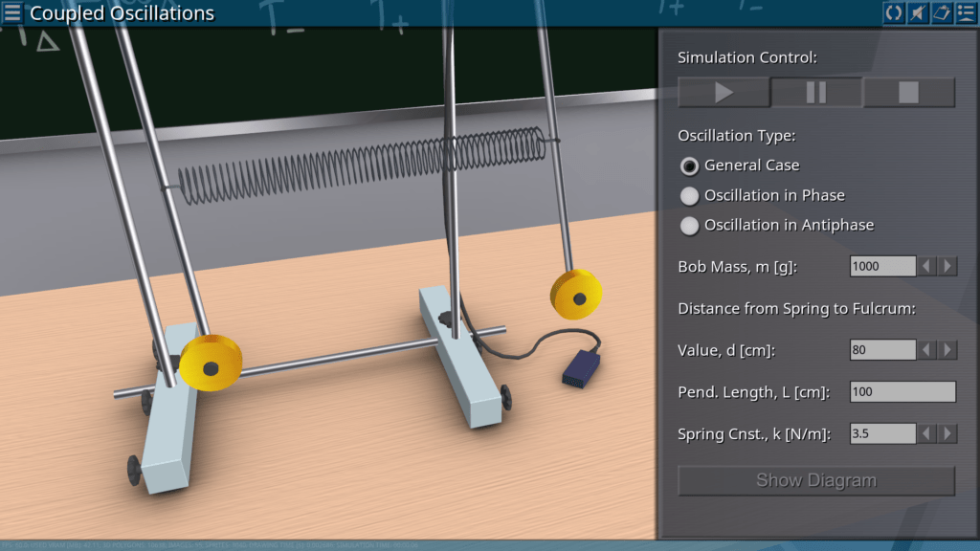This screenshot has height=551, width=980.
Task: Increase Spring Constant with right arrow
Action: point(947,434)
